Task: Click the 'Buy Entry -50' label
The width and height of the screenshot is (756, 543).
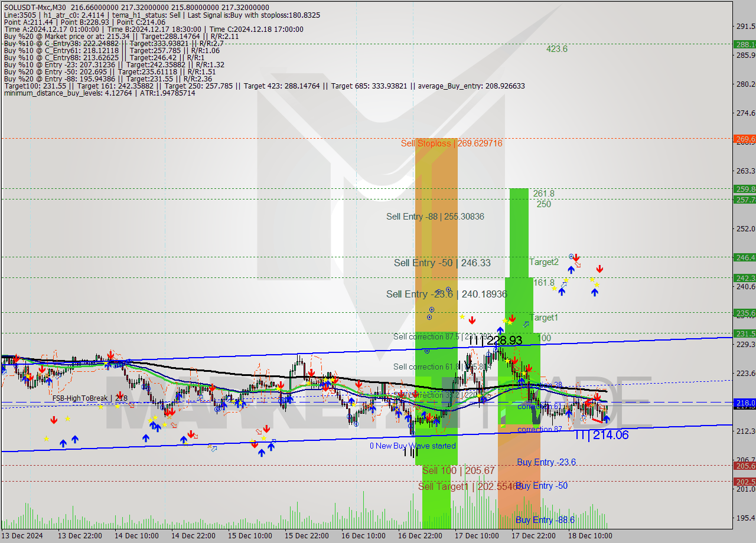Action: [542, 486]
